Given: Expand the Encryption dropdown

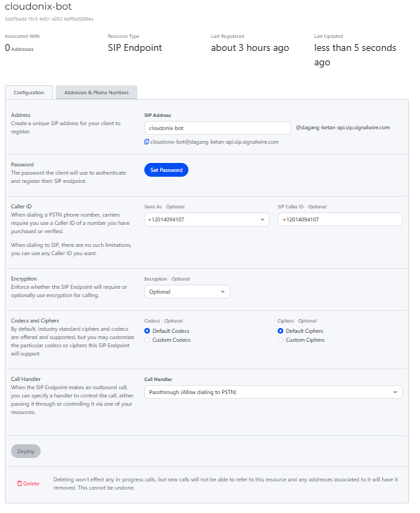Looking at the screenshot, I should click(x=187, y=292).
